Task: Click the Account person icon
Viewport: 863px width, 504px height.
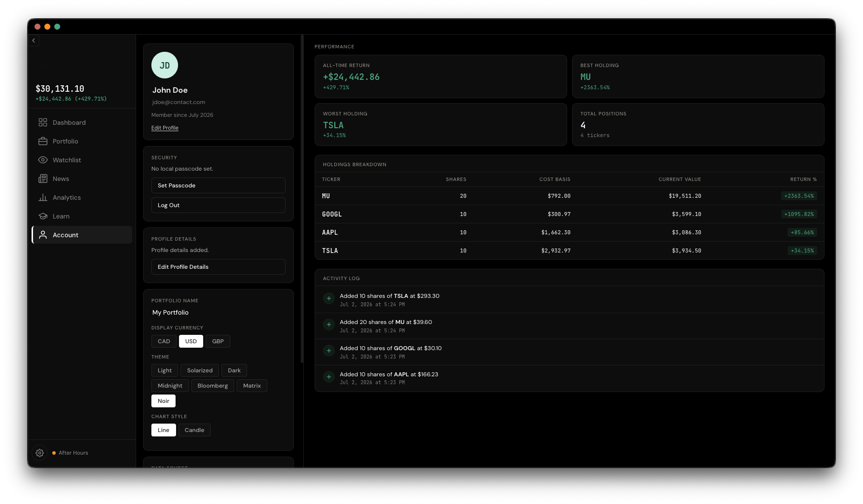Action: click(x=43, y=235)
